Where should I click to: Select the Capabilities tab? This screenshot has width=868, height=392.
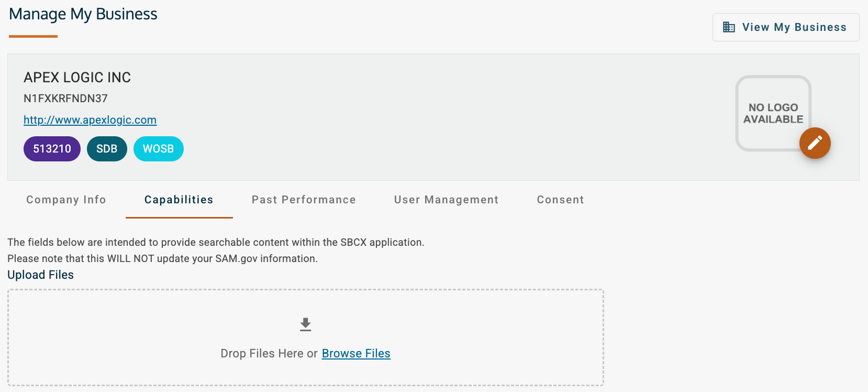(179, 200)
